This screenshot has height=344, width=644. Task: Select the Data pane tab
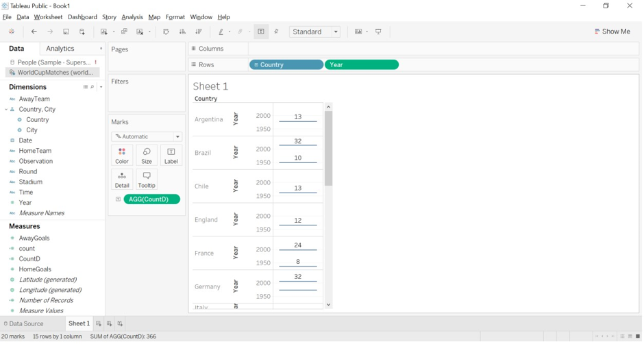click(17, 49)
